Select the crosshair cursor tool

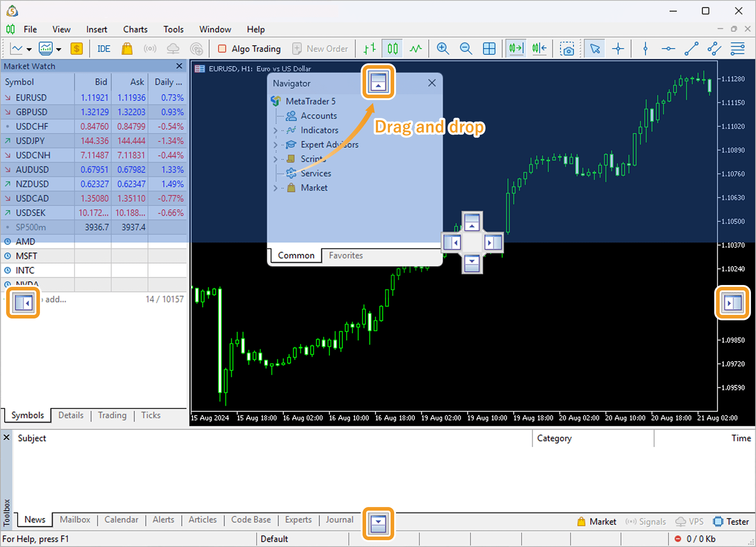(x=618, y=49)
